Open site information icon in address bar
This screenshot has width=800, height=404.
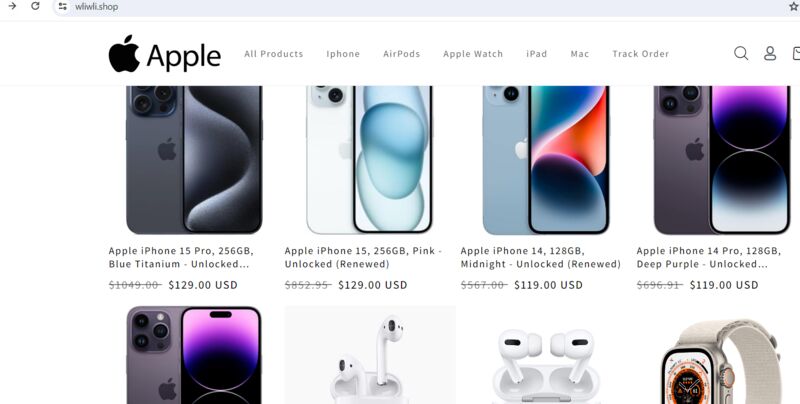click(62, 7)
